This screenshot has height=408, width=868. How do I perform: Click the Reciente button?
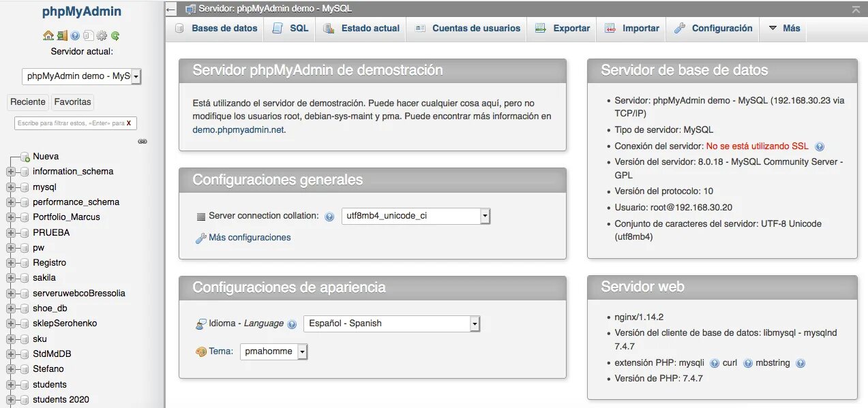pyautogui.click(x=28, y=102)
